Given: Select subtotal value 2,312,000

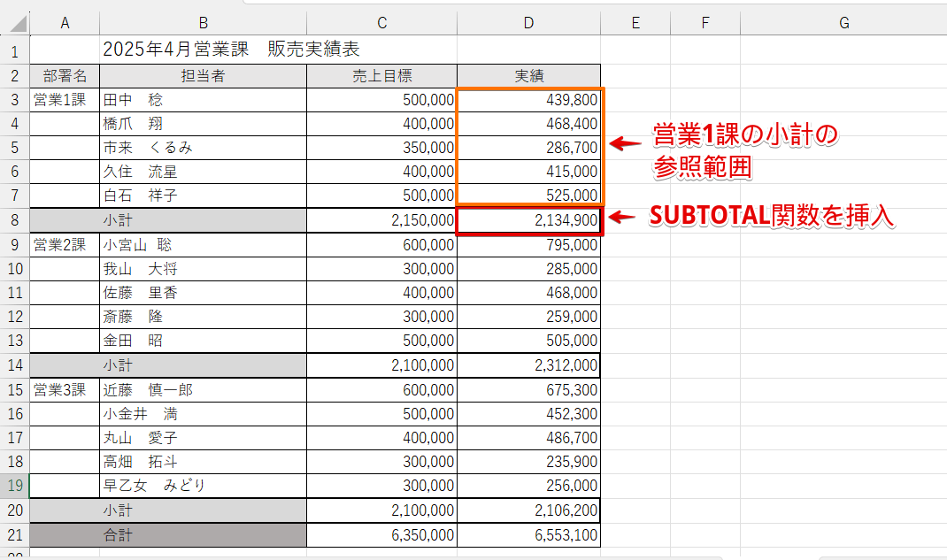Looking at the screenshot, I should (x=528, y=365).
